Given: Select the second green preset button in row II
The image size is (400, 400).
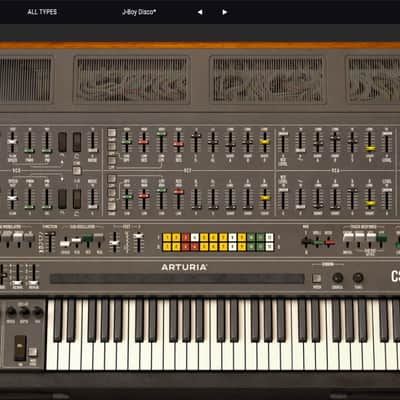Looking at the screenshot, I should 260,247.
